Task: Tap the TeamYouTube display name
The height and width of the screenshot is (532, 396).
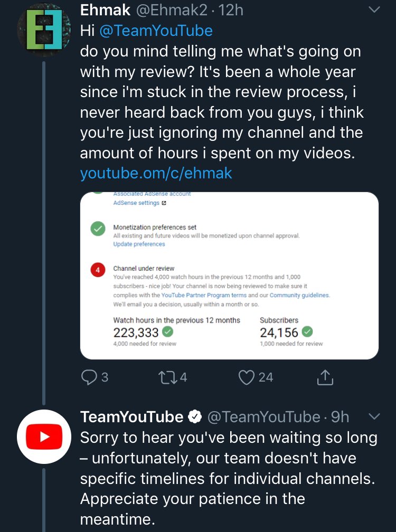Action: 131,417
